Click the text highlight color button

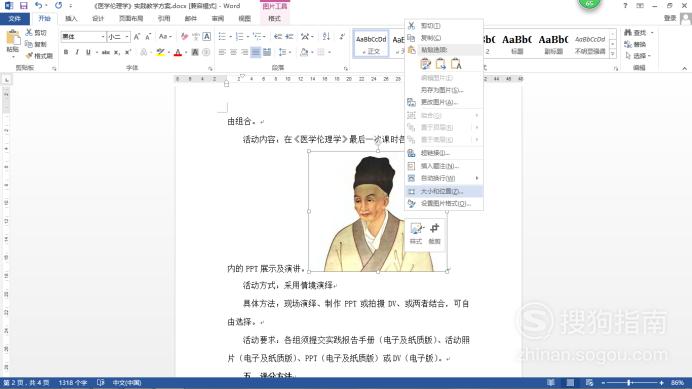pos(160,53)
